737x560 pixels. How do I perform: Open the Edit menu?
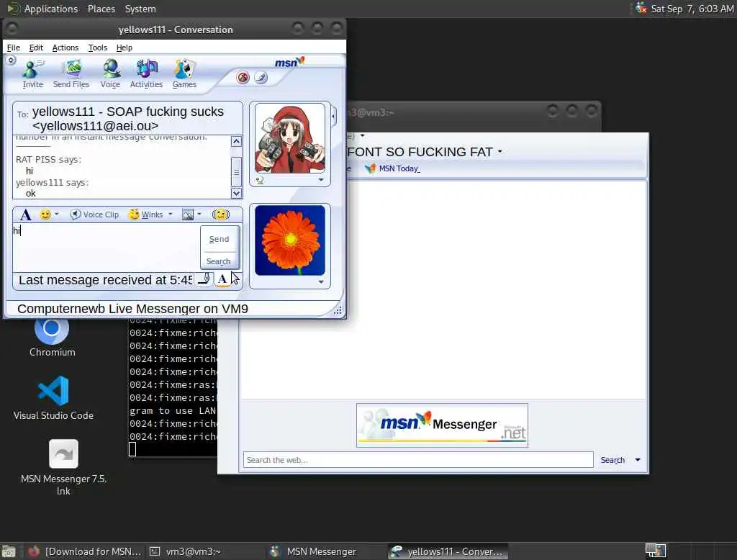click(x=36, y=48)
